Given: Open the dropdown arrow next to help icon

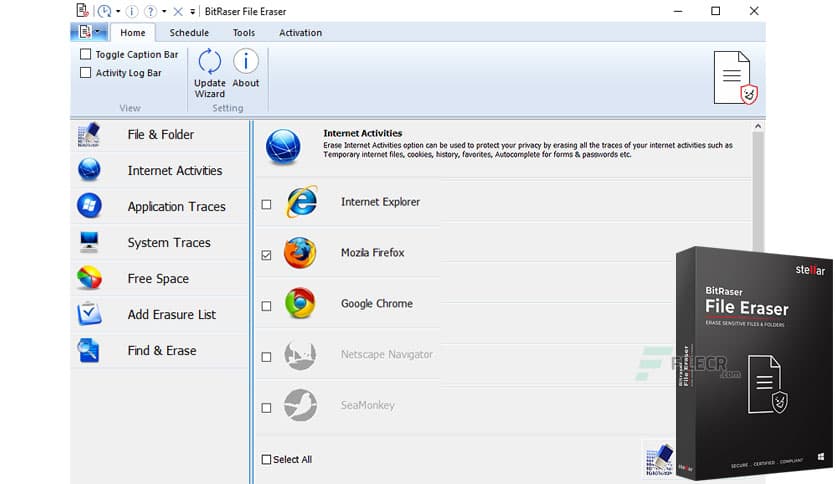Looking at the screenshot, I should (x=164, y=11).
